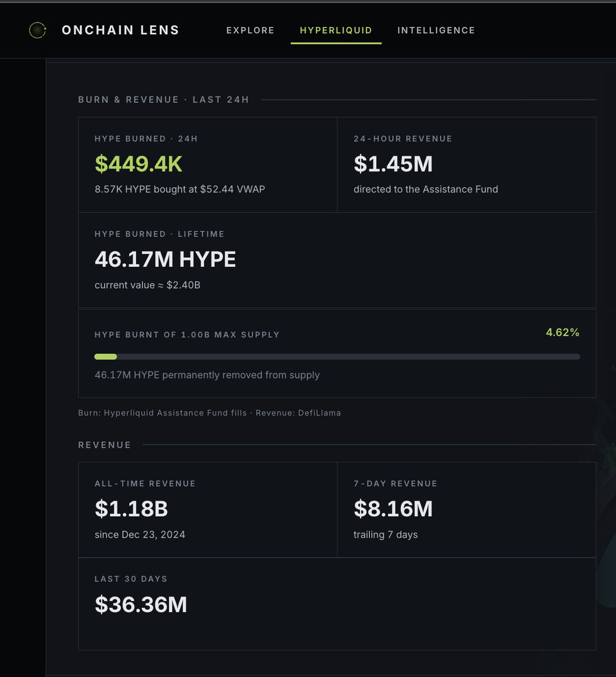Click the ONCHAIN LENS brand name
The image size is (616, 677).
pos(121,30)
